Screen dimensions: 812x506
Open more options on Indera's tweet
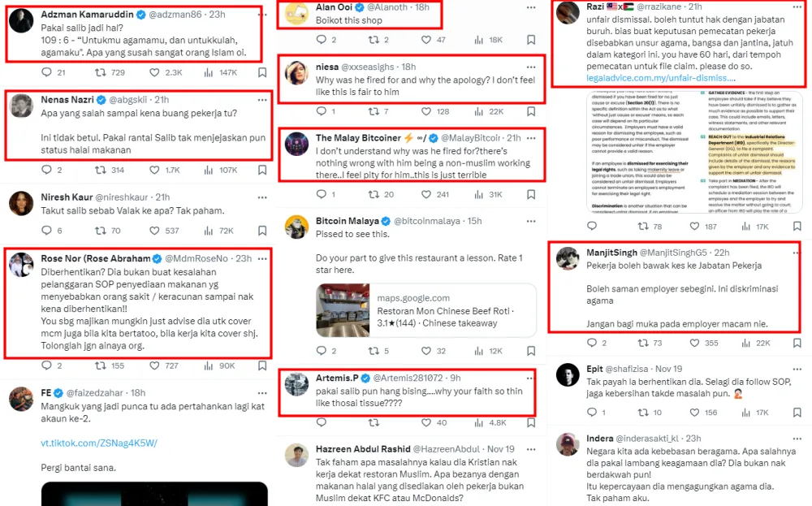coord(797,439)
